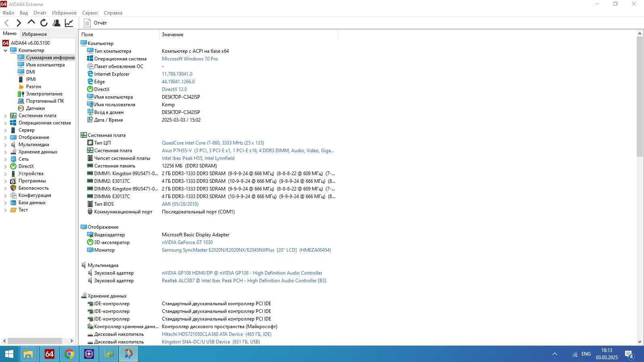644x362 pixels.
Task: Expand the Операционная система tree node
Action: [x=5, y=123]
